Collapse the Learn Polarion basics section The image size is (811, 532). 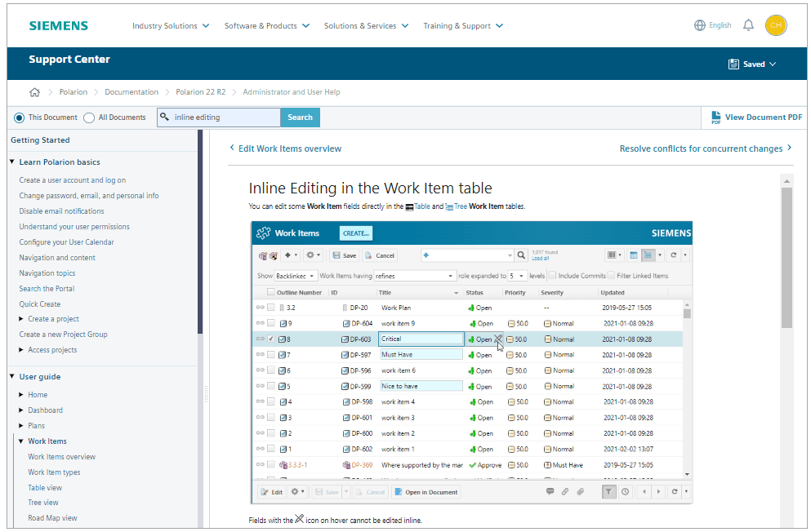(12, 162)
